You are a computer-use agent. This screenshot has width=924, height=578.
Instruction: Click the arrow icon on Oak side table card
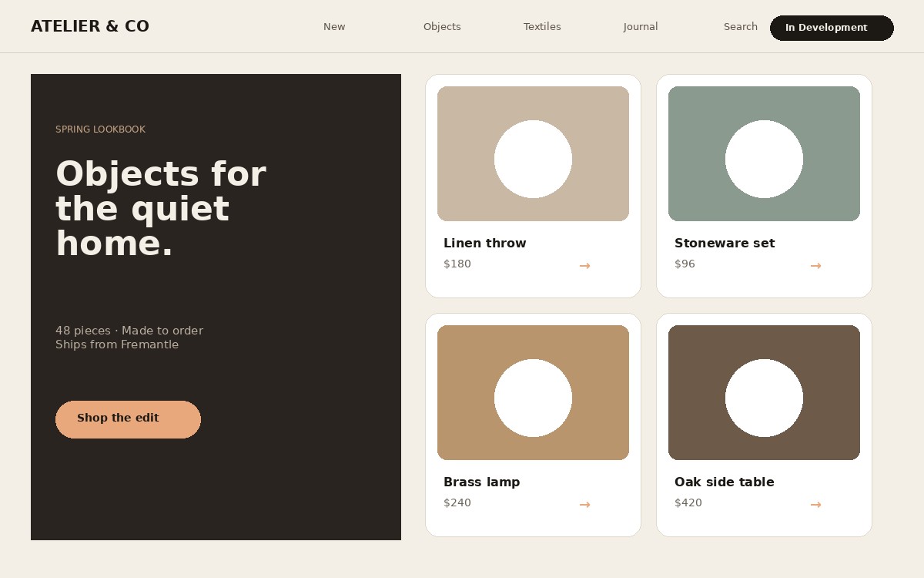[815, 505]
